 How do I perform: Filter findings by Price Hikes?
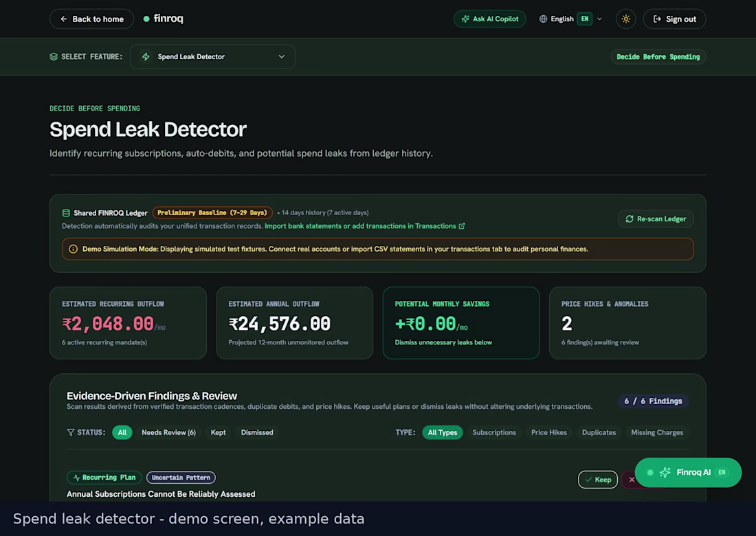(x=549, y=432)
